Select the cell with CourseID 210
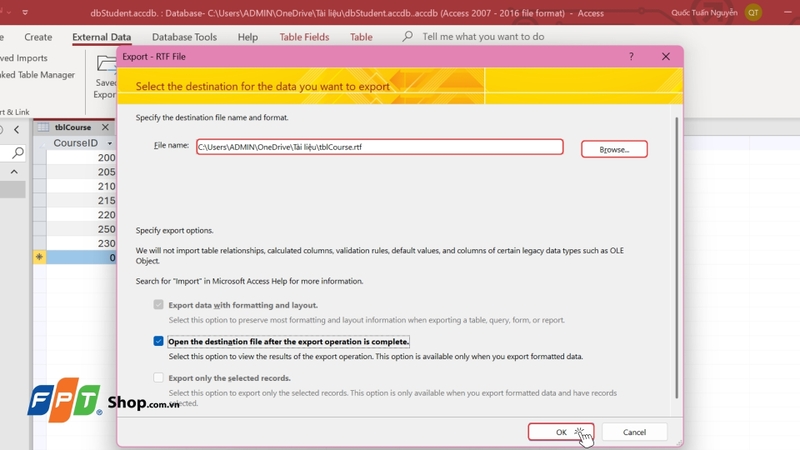Viewport: 800px width, 450px height. click(x=82, y=186)
